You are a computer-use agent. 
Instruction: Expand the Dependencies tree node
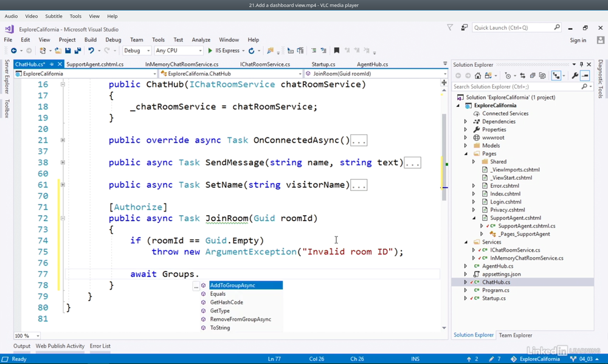click(x=465, y=122)
